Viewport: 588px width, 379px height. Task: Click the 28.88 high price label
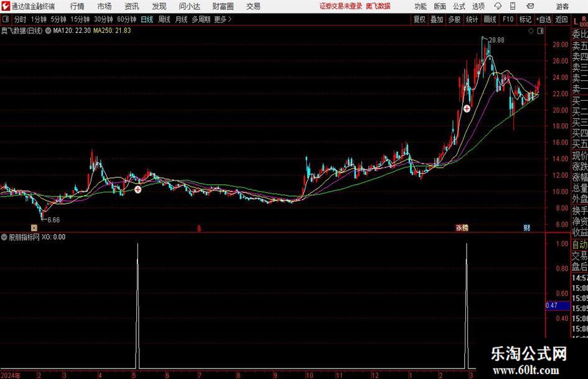(497, 40)
